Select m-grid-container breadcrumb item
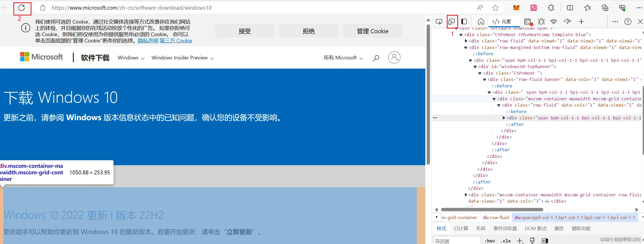 [x=459, y=218]
